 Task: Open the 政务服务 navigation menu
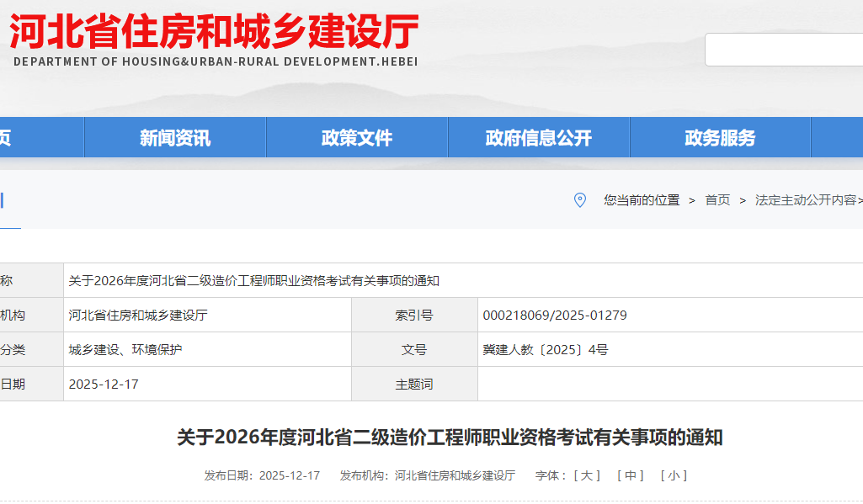721,137
